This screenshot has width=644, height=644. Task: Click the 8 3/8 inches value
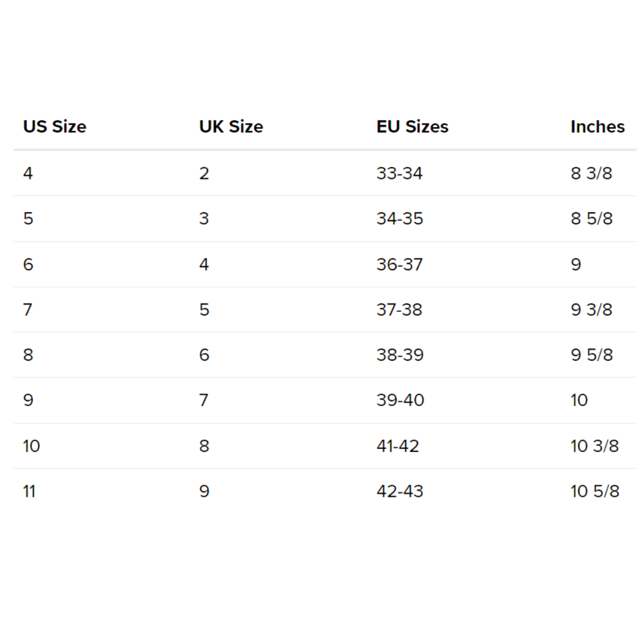pos(591,174)
